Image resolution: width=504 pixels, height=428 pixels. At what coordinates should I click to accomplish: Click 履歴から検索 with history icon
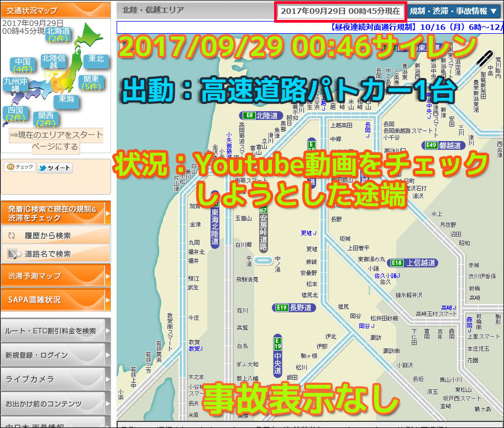pyautogui.click(x=56, y=236)
